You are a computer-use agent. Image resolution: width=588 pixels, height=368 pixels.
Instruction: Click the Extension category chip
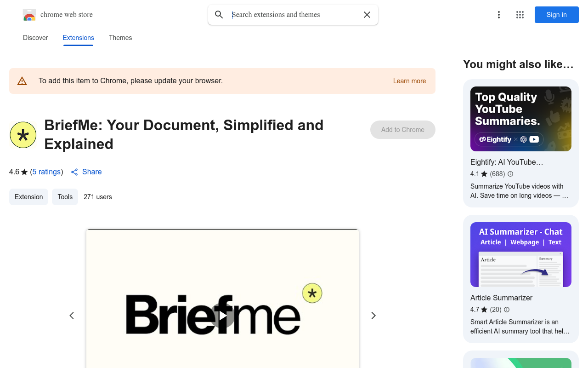point(28,197)
